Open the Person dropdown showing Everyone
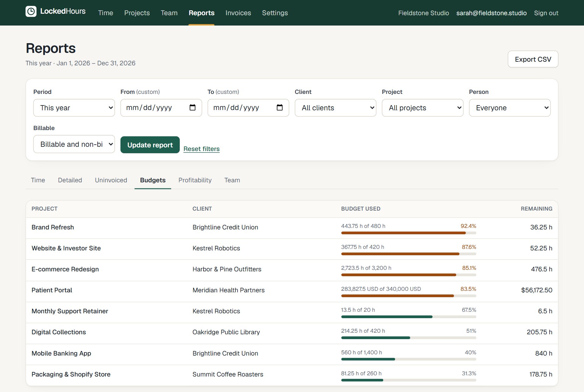Image resolution: width=584 pixels, height=392 pixels. click(509, 108)
